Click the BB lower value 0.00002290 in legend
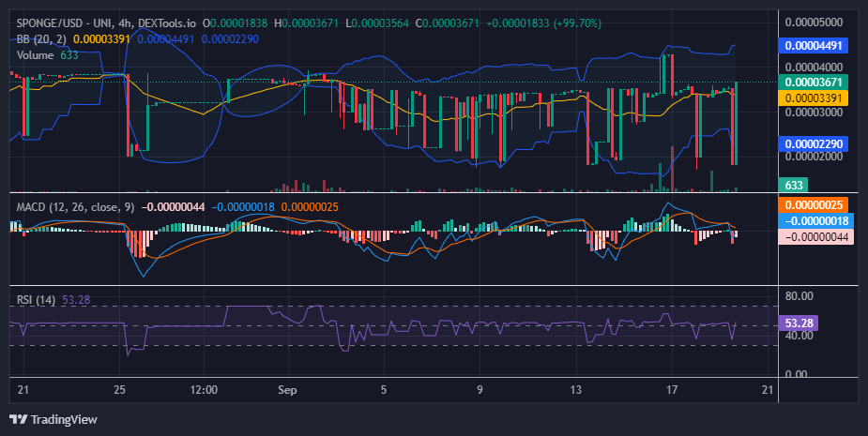The width and height of the screenshot is (868, 436). [x=230, y=39]
